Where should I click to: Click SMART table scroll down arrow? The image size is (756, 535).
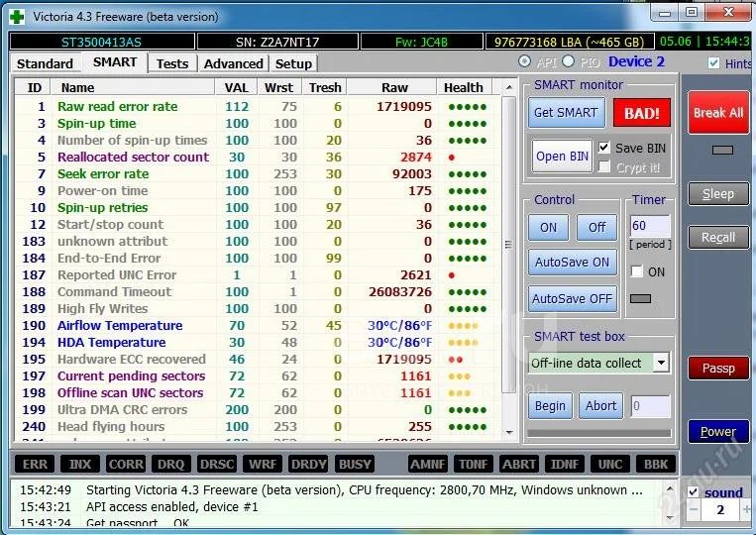[x=509, y=432]
